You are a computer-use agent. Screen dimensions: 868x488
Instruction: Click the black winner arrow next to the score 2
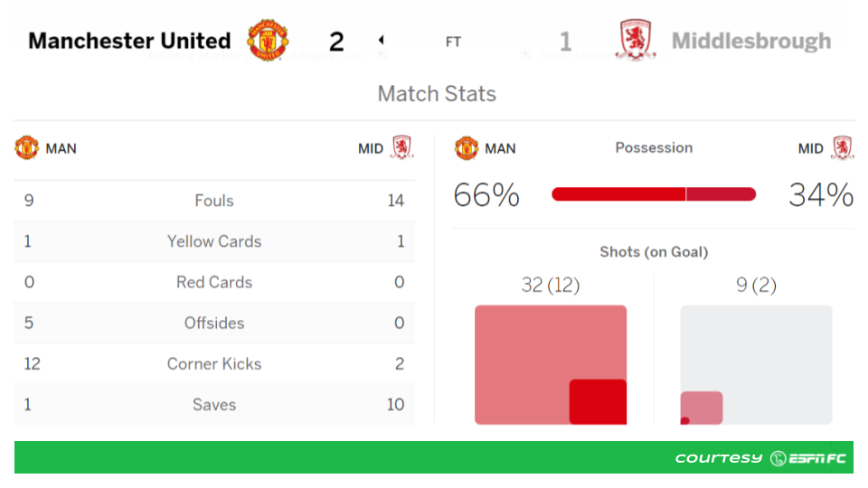click(381, 40)
